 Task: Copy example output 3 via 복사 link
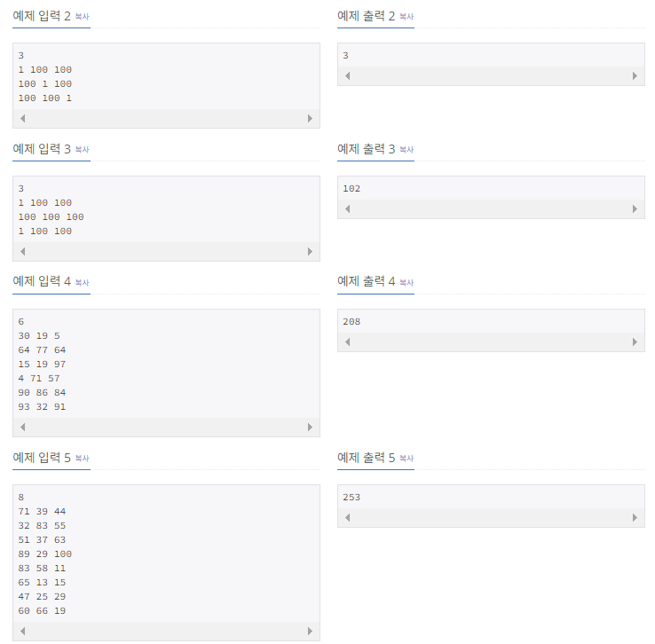tap(406, 149)
